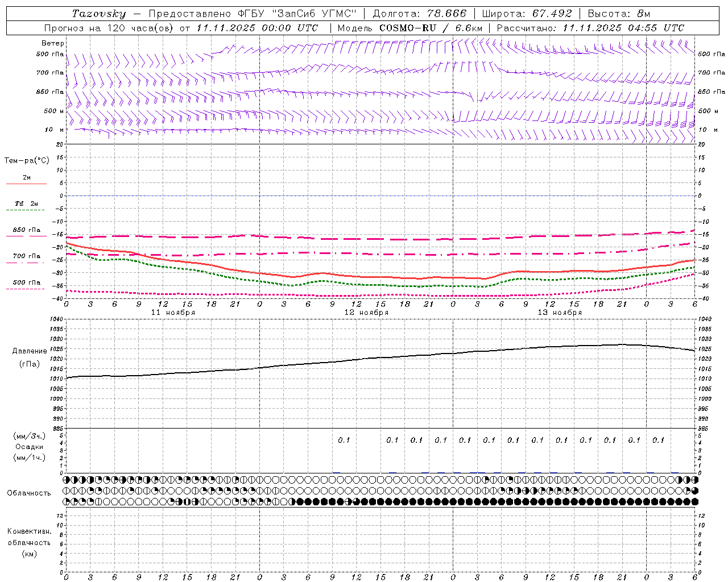Viewport: 728px width, 582px height.
Task: Click the Долгота: 78.666 value
Action: (x=419, y=14)
